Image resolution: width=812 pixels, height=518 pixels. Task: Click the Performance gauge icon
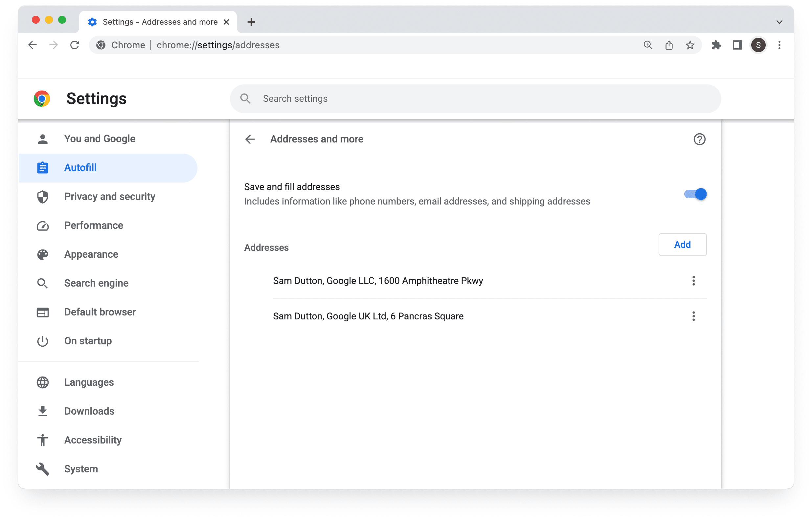click(x=42, y=225)
